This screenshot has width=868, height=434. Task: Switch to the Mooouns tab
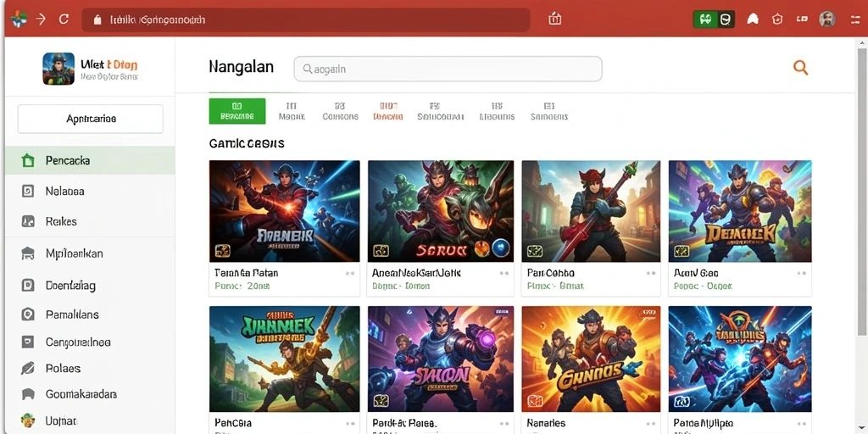pos(497,111)
